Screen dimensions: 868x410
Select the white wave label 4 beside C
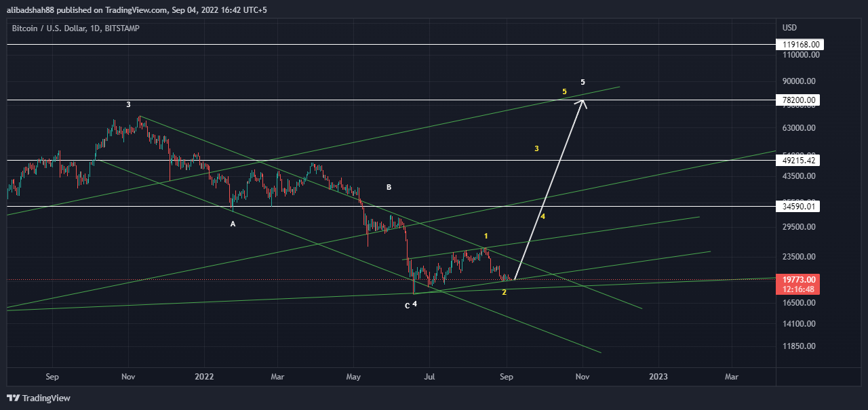[414, 304]
